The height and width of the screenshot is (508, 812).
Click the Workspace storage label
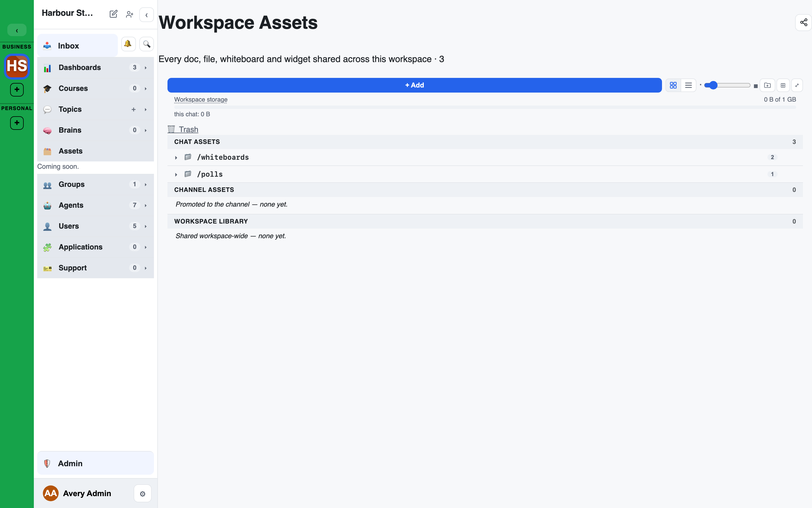click(201, 99)
